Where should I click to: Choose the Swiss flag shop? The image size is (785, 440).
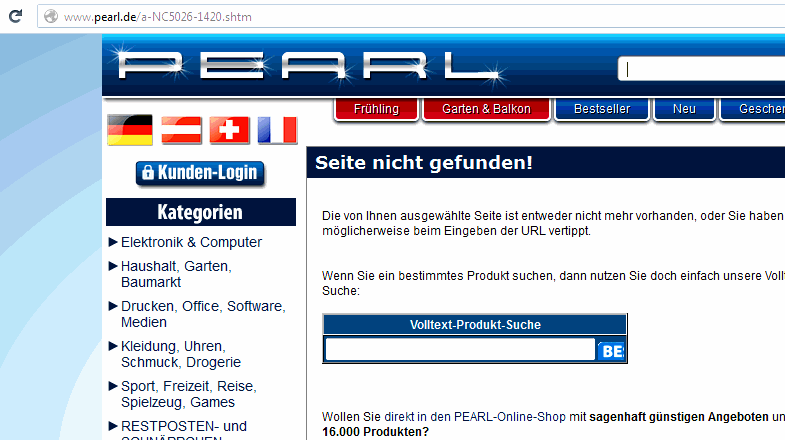point(229,130)
